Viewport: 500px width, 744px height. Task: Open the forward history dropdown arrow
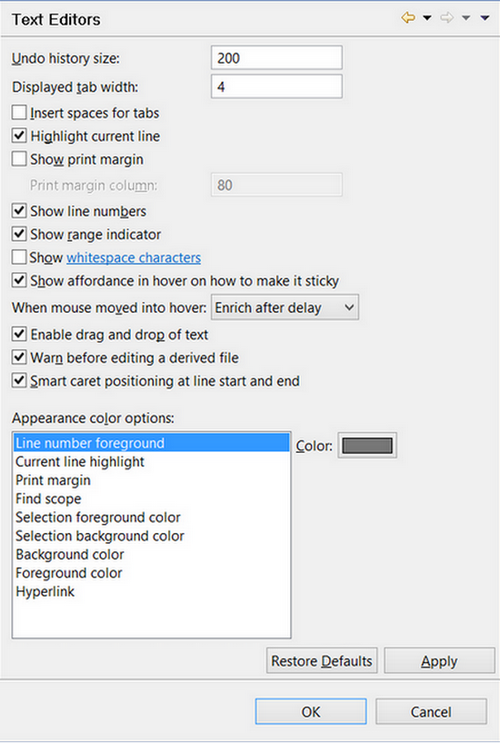point(466,18)
